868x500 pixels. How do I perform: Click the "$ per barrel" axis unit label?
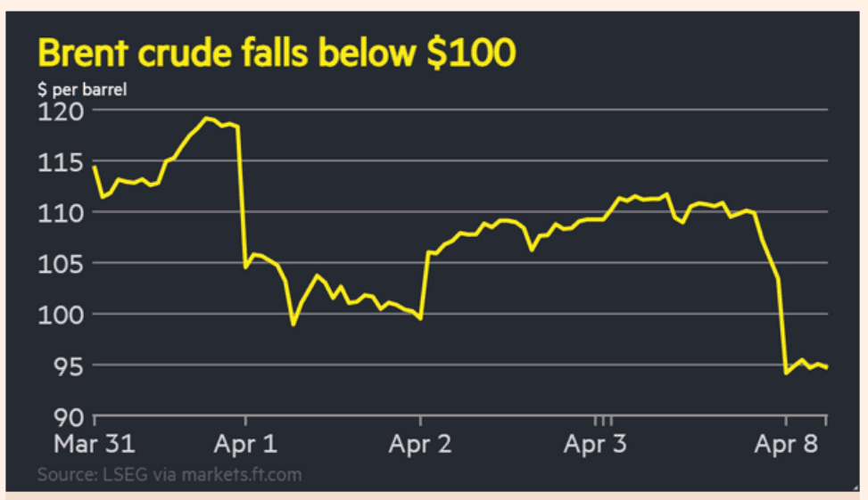[76, 90]
